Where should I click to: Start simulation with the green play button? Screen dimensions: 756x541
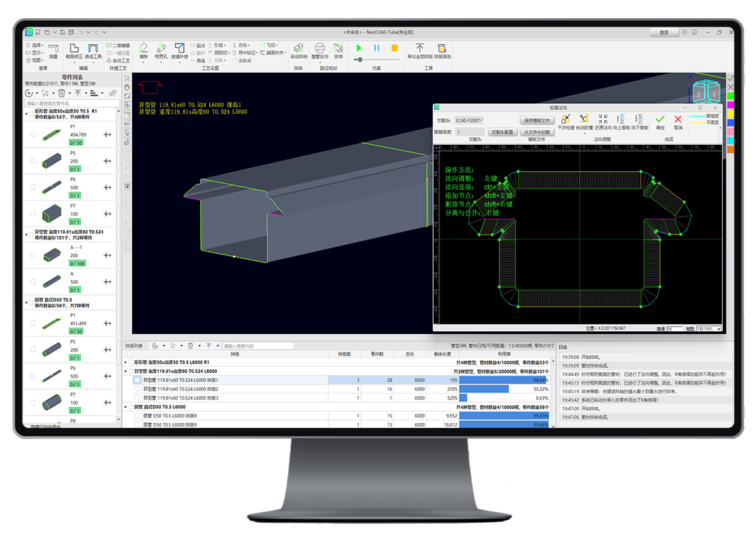tap(358, 48)
